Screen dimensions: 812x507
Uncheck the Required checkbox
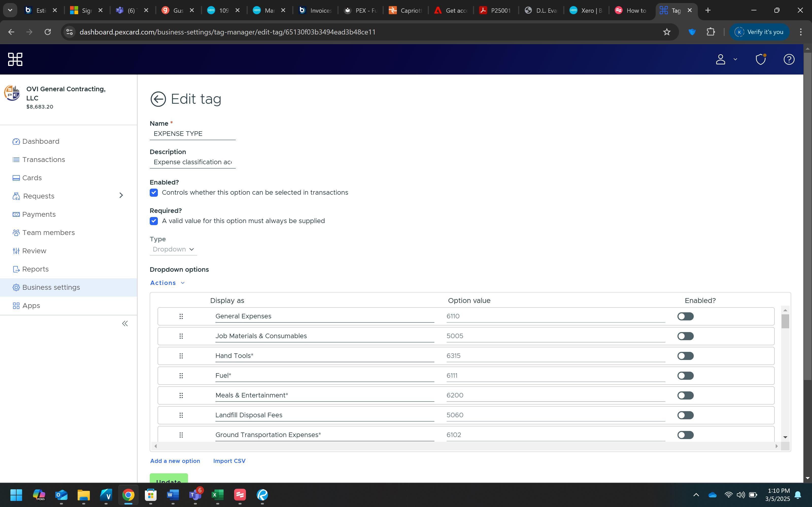[154, 221]
